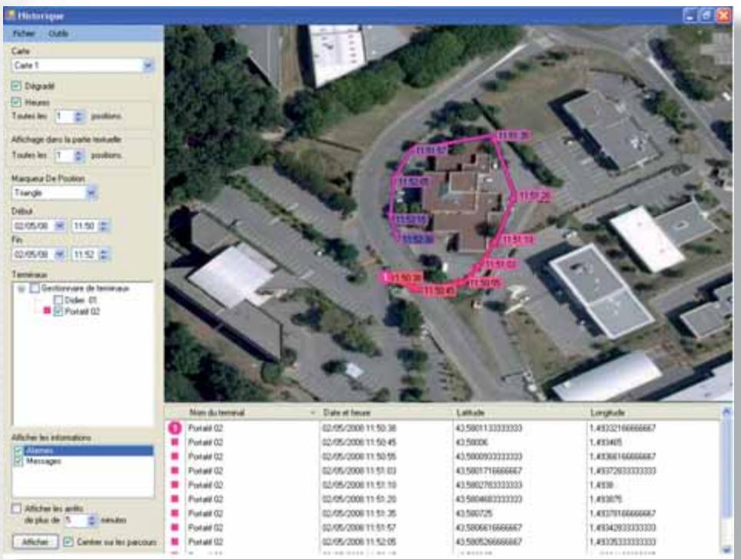Maximize the Historique window

[x=706, y=15]
